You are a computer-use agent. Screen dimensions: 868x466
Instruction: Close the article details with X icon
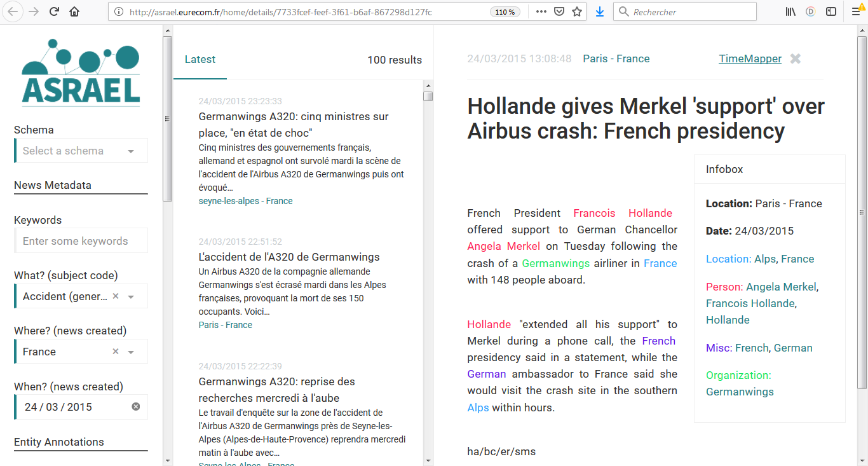(795, 58)
